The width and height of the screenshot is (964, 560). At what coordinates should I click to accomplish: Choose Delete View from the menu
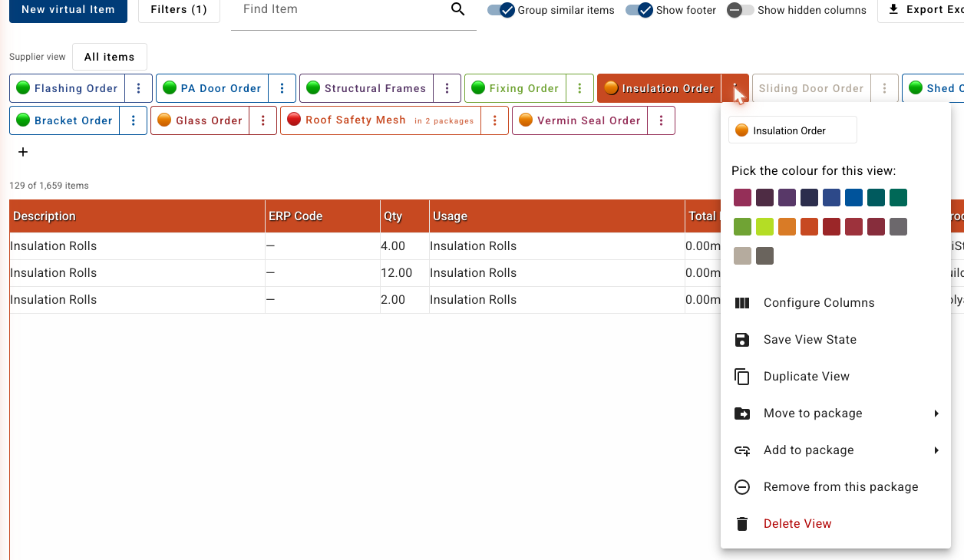(836, 524)
